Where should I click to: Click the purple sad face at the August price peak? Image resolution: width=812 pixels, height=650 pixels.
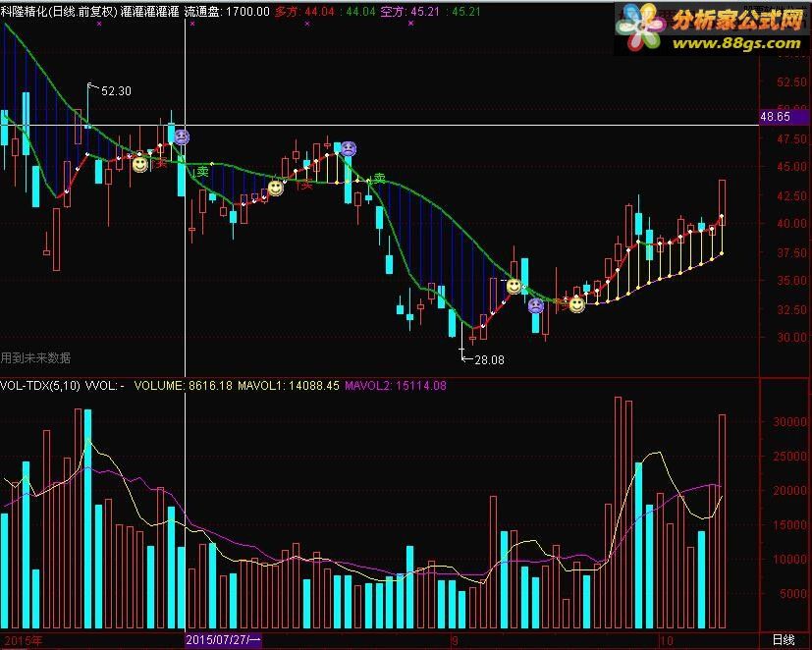tap(349, 149)
